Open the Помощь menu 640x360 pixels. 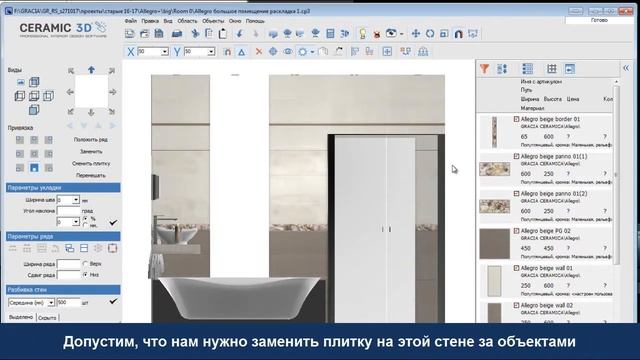pos(255,21)
